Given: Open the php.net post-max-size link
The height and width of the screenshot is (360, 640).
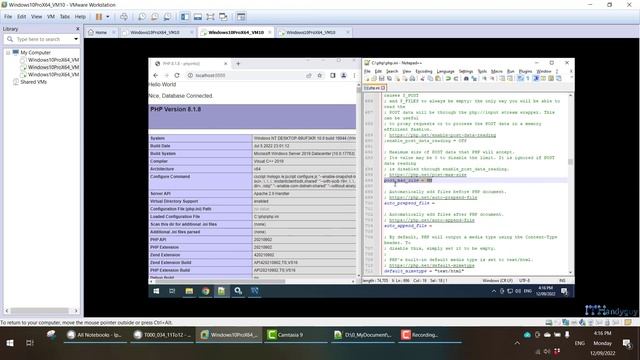Looking at the screenshot, I should (x=428, y=175).
